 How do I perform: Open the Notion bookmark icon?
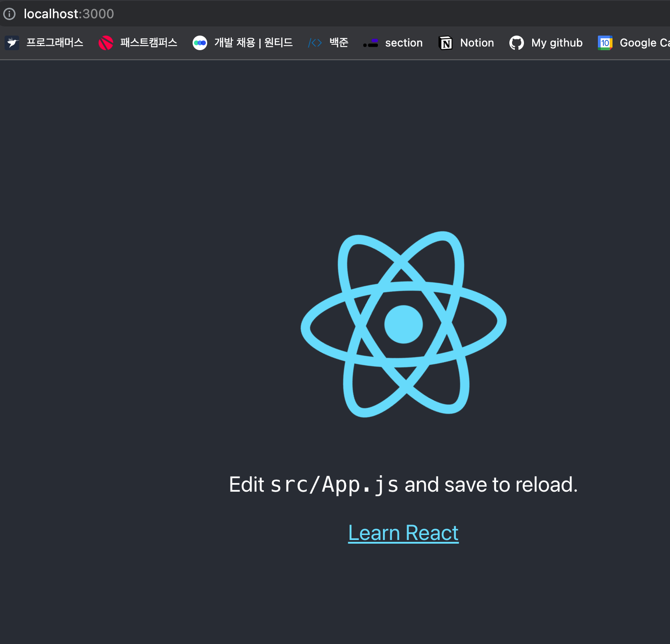445,43
